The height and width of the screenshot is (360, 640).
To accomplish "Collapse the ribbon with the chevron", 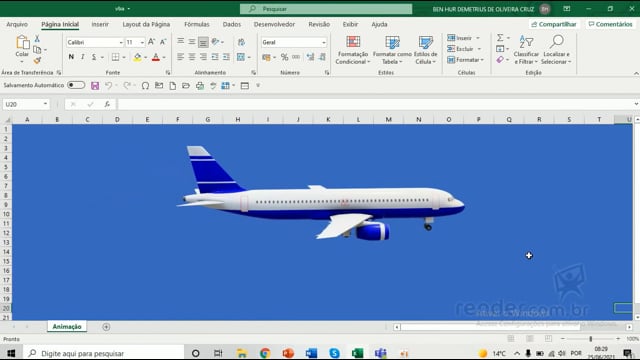I will tap(636, 73).
